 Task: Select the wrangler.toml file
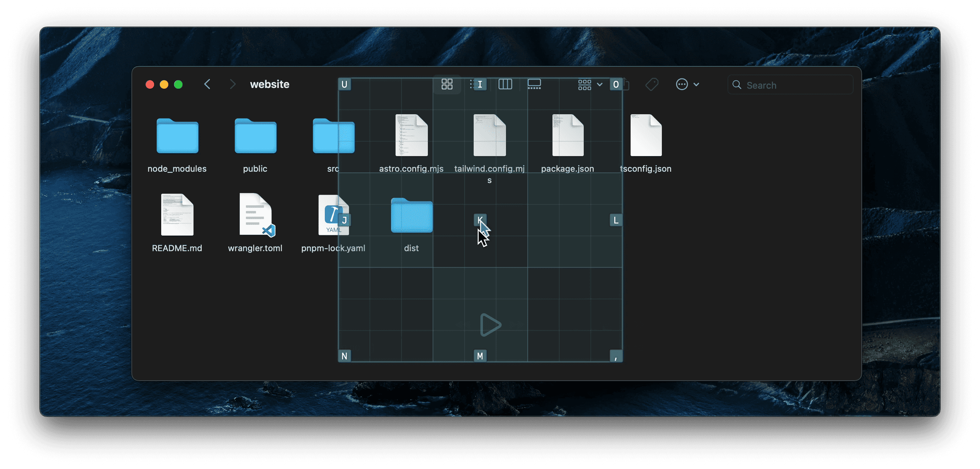(255, 215)
